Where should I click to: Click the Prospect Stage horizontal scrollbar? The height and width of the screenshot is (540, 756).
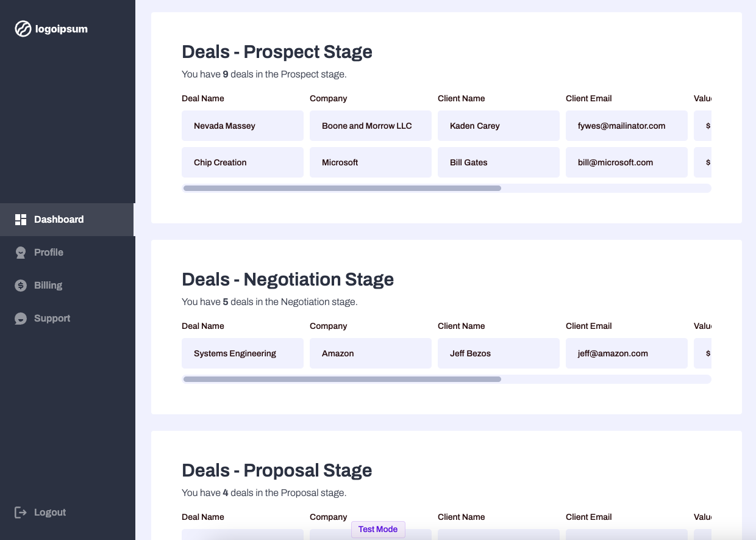coord(342,189)
